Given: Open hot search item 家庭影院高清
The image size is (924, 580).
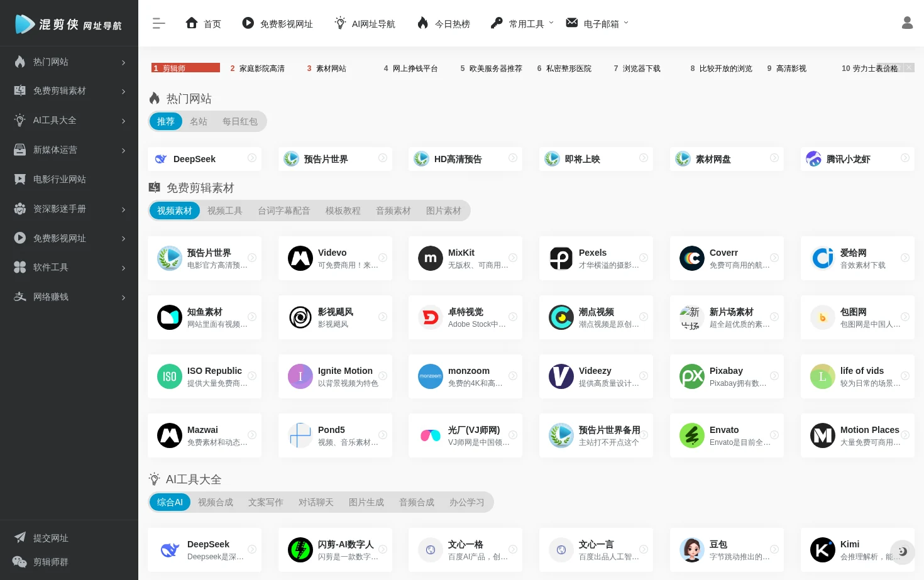Looking at the screenshot, I should pos(262,68).
